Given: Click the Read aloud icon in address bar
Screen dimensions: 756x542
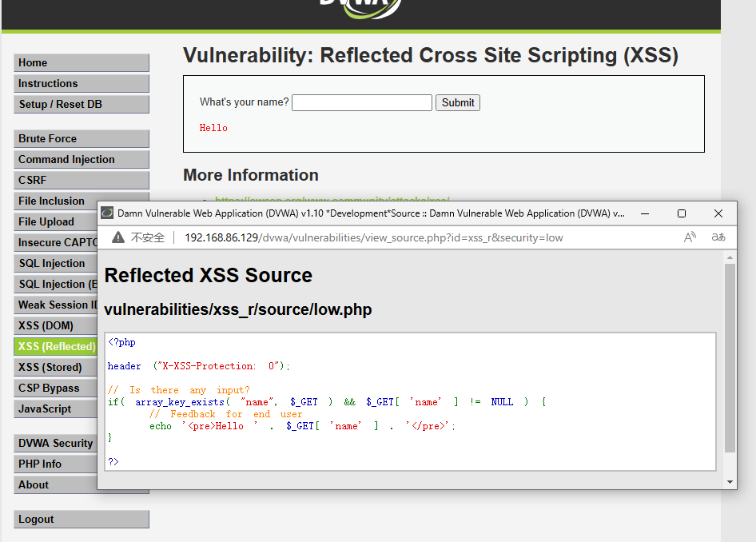Looking at the screenshot, I should click(x=690, y=237).
